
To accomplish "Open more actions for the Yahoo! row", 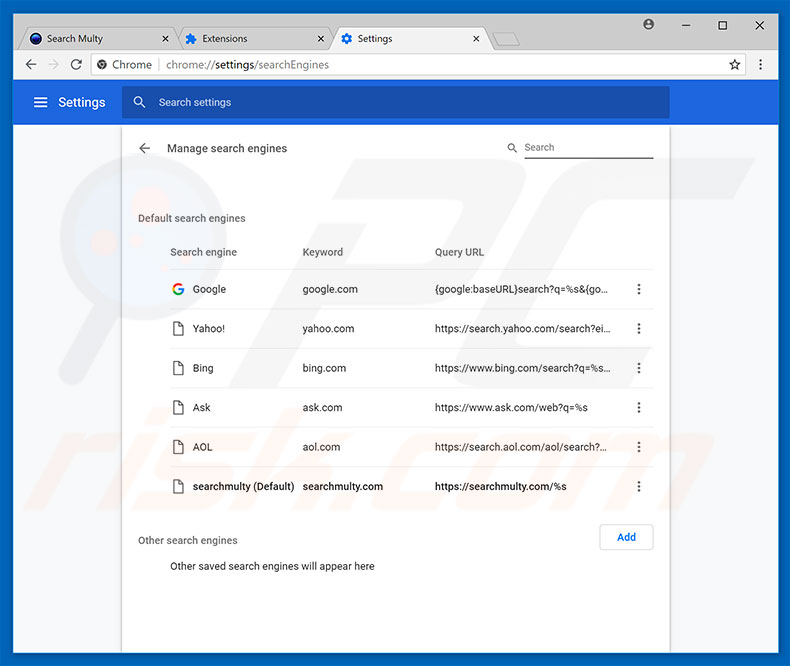I will 638,328.
